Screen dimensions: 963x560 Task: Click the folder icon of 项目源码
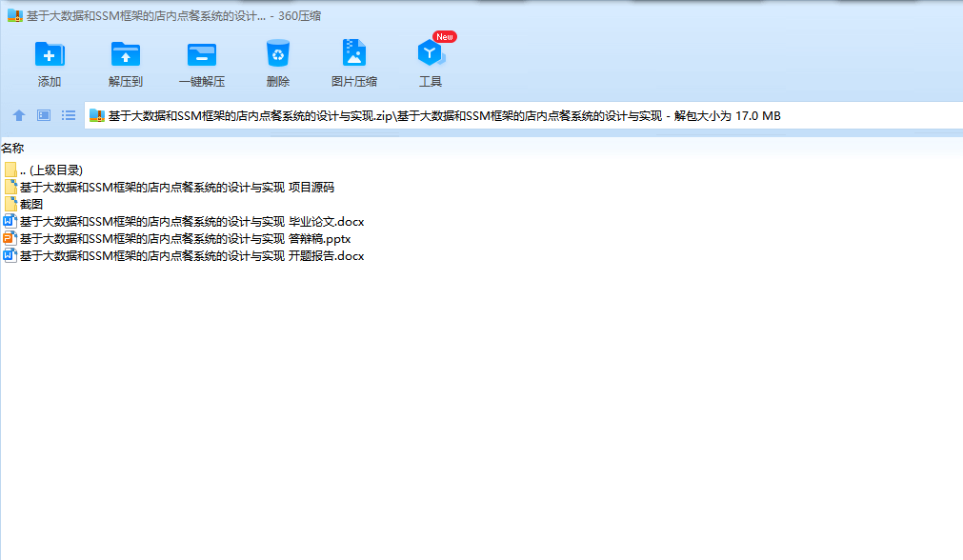10,187
